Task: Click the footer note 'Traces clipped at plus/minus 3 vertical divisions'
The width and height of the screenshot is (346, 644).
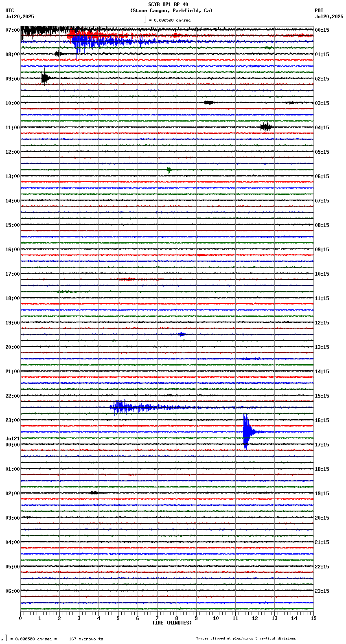Action: 246,638
